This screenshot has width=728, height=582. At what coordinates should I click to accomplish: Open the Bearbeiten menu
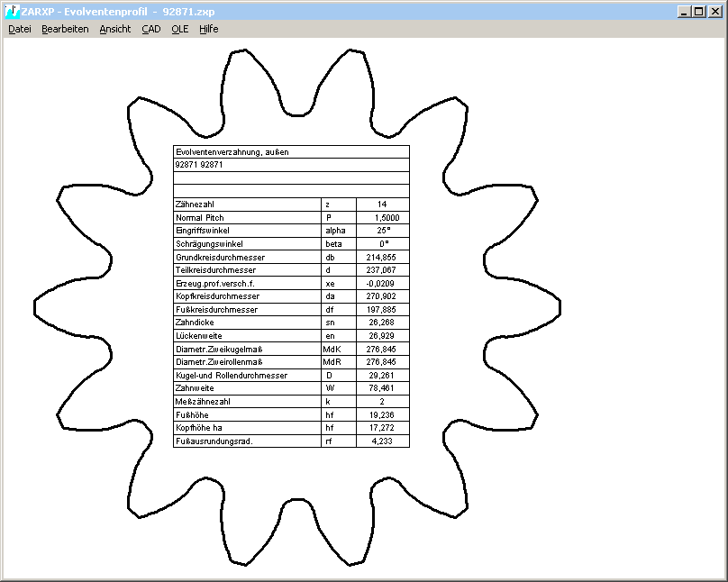[65, 29]
